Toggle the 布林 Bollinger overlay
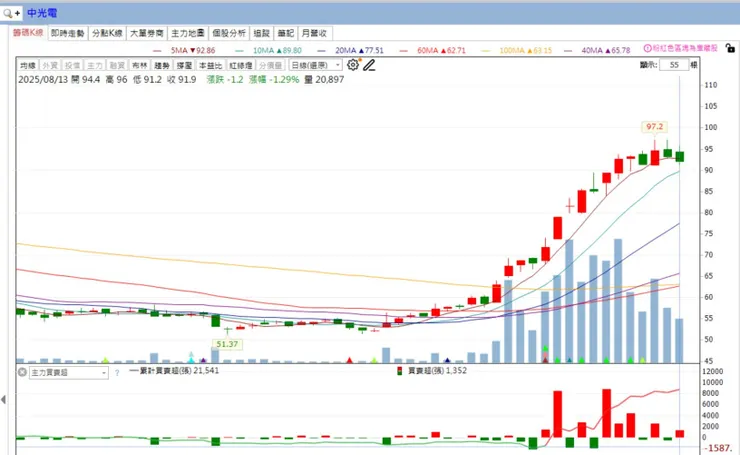This screenshot has height=455, width=740. (x=140, y=66)
